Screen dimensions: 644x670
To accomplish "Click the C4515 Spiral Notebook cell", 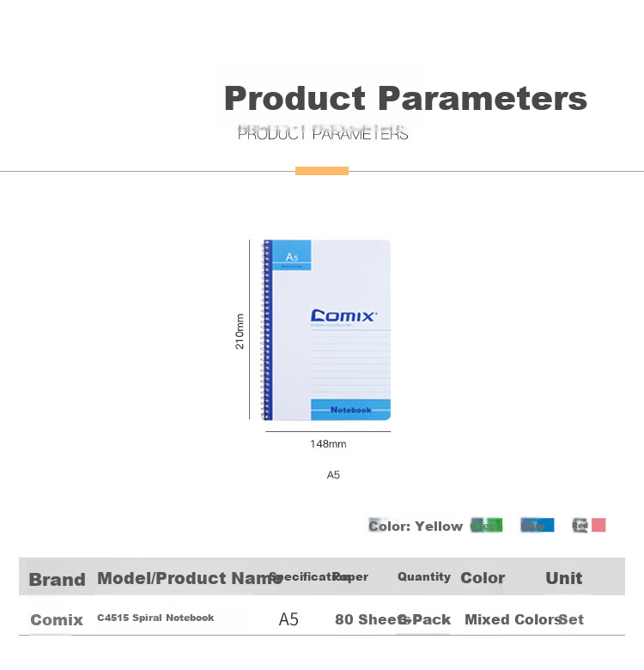I will pos(155,618).
